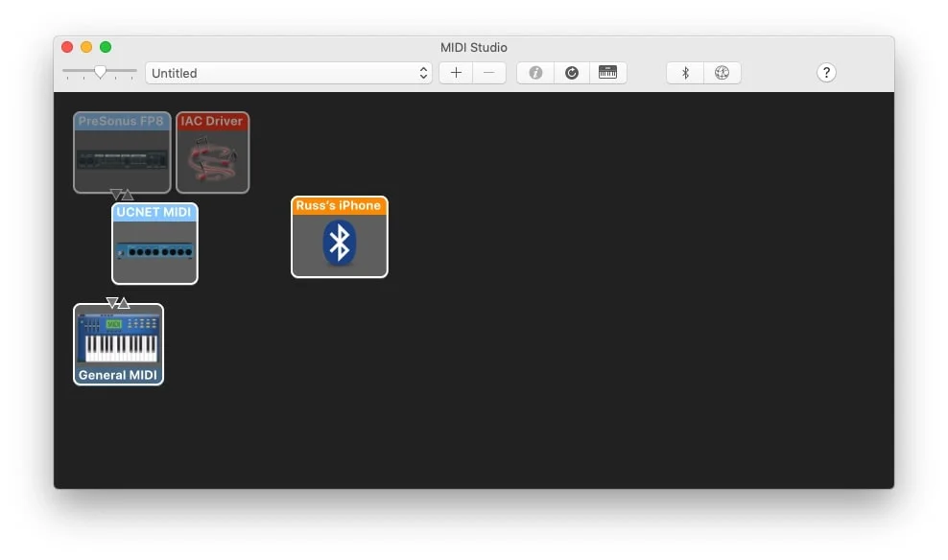This screenshot has height=560, width=948.
Task: Select the IAC Driver device
Action: tap(213, 152)
